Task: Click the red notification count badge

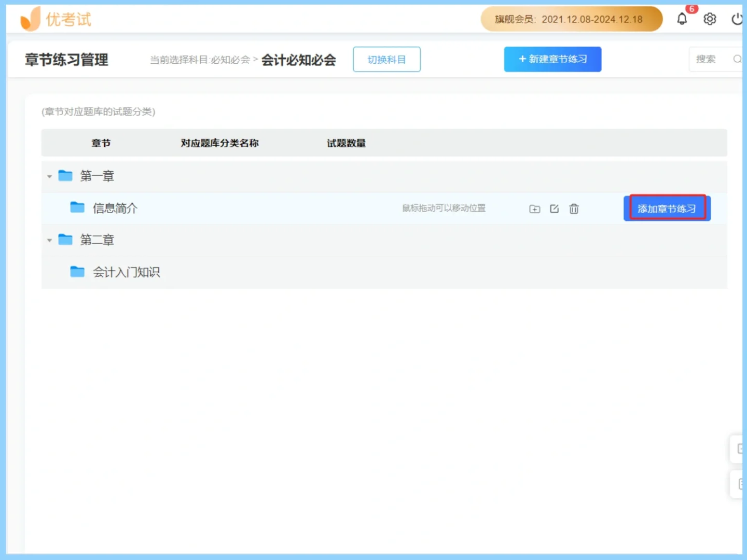Action: pyautogui.click(x=691, y=9)
